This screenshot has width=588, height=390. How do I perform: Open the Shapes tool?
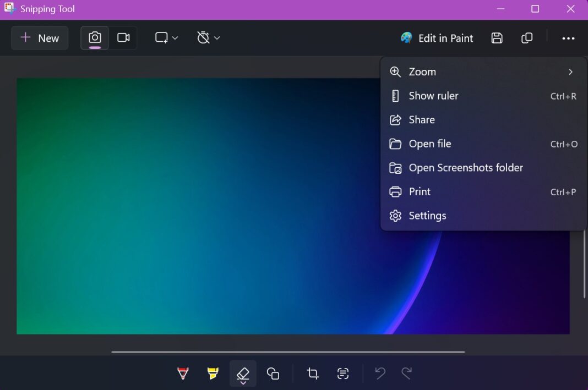[273, 373]
